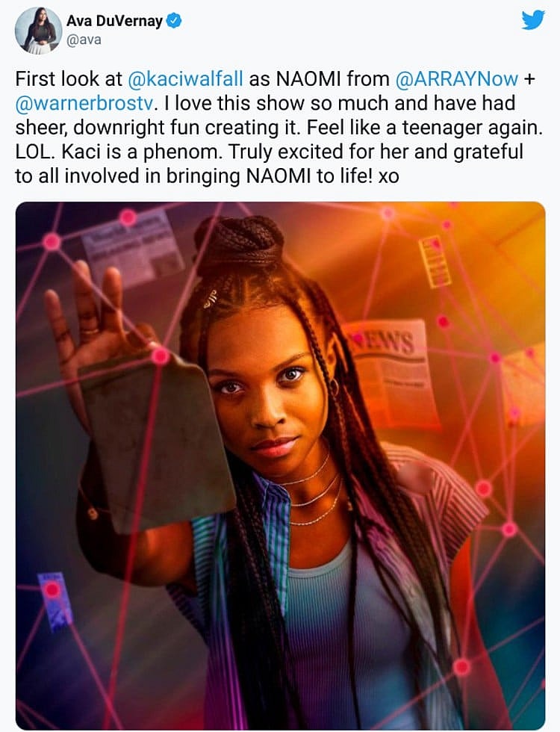
Task: Click the blue verified badge
Action: click(x=174, y=21)
